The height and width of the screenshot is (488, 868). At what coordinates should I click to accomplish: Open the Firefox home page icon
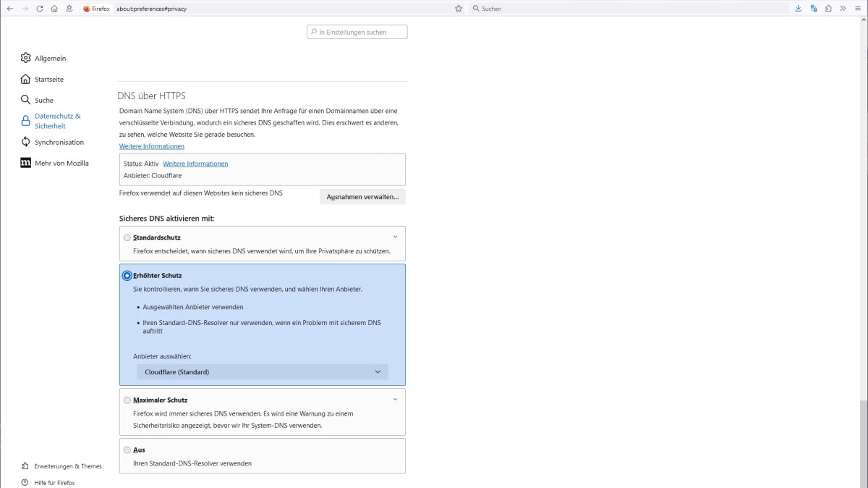[54, 9]
